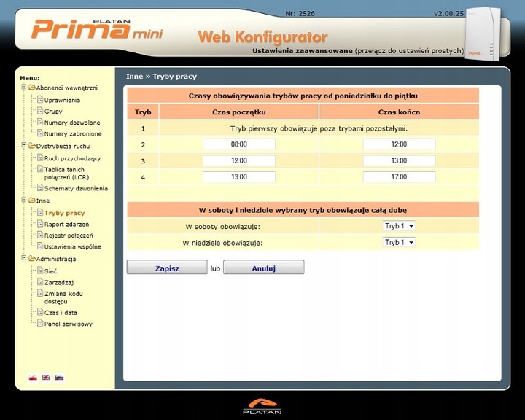Viewport: 525px width, 420px height.
Task: Click the mode 4 end time field
Action: tap(399, 177)
